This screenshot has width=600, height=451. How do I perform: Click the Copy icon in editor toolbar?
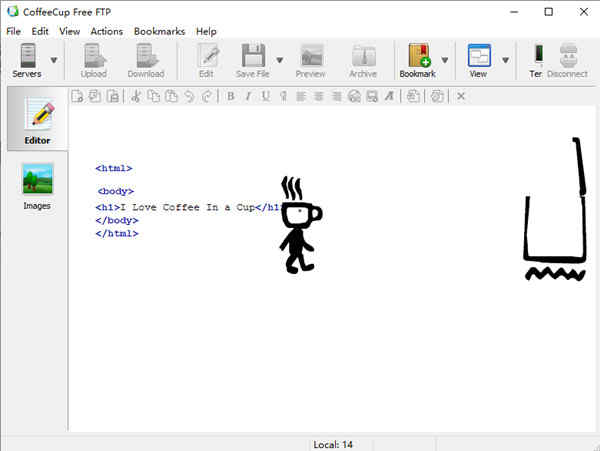tap(153, 96)
